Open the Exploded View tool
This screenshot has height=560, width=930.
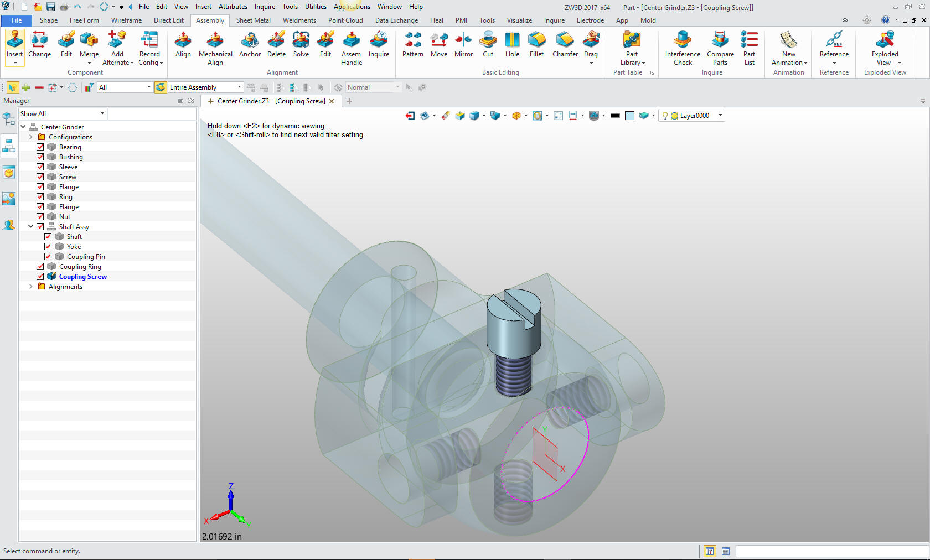(885, 49)
